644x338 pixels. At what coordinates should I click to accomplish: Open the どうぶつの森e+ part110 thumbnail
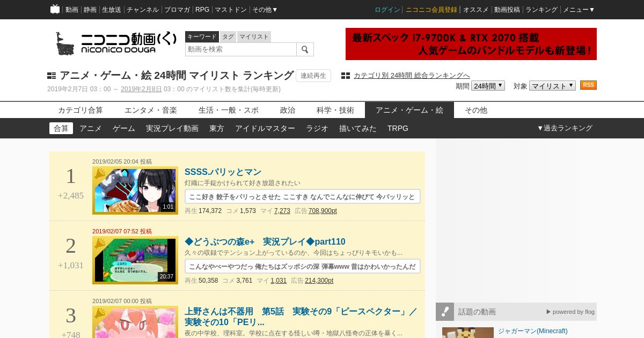135,260
